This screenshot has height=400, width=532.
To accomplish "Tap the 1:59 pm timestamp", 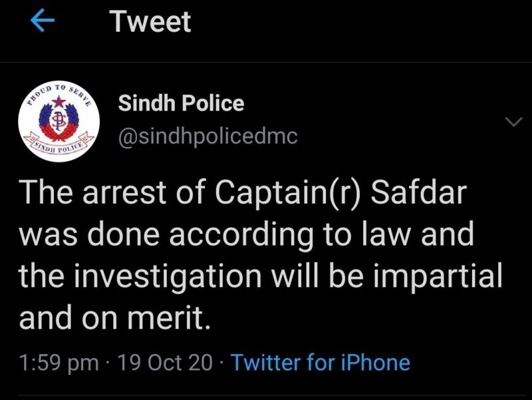I will click(x=59, y=363).
